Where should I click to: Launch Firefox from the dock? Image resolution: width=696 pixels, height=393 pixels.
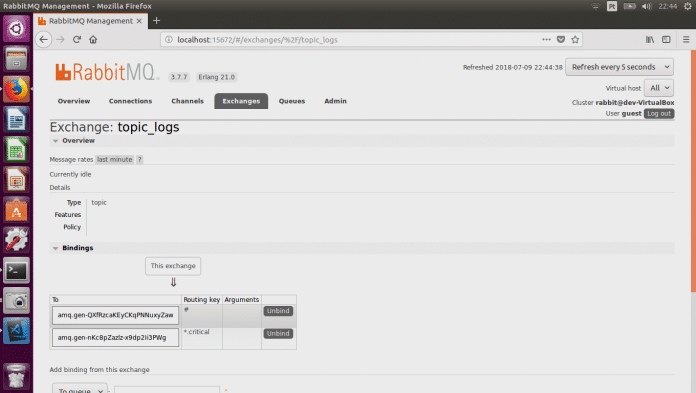16,89
